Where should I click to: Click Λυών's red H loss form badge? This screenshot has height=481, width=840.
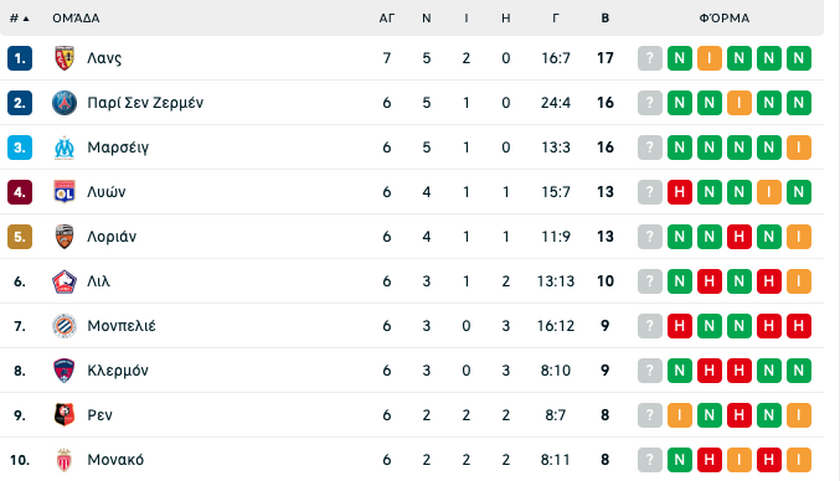pyautogui.click(x=680, y=192)
